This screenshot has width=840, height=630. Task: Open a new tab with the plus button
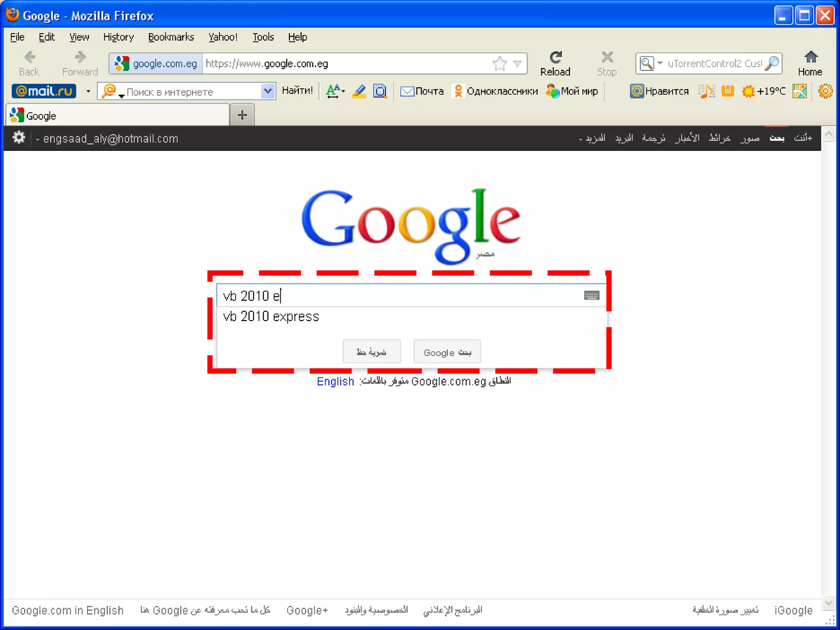242,115
